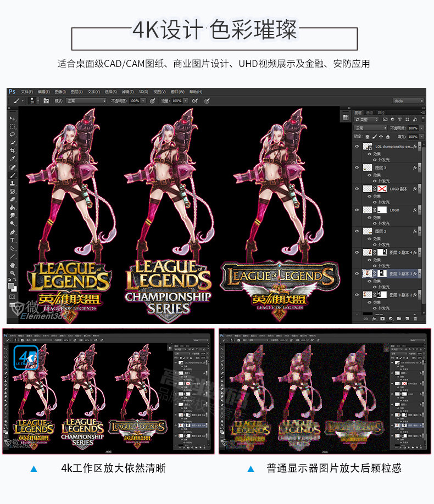Select the Line shape tool
This screenshot has width=434, height=504.
tap(12, 256)
